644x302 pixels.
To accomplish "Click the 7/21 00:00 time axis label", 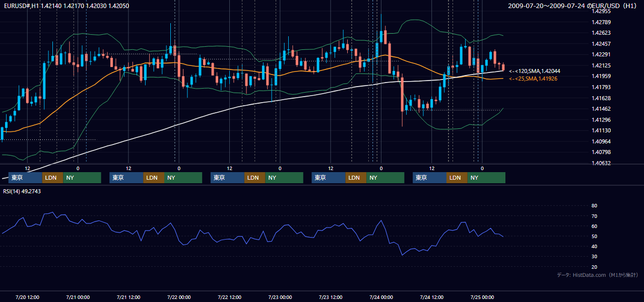I will click(x=78, y=297).
